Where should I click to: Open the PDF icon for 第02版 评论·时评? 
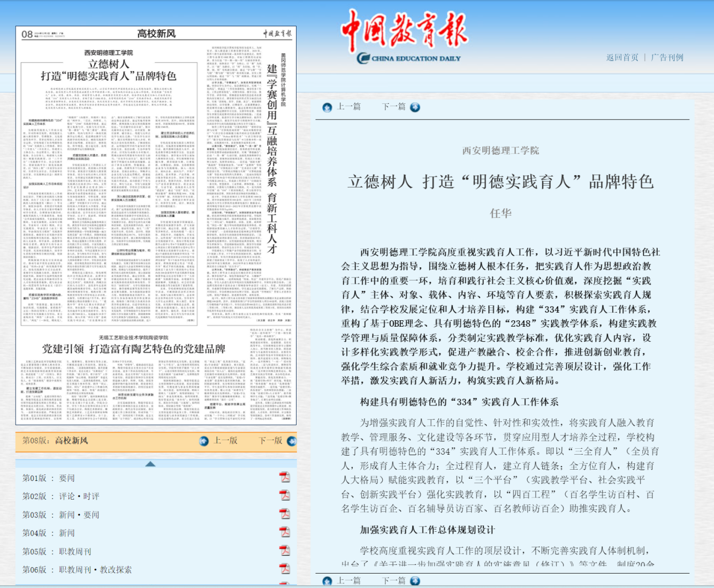[286, 495]
